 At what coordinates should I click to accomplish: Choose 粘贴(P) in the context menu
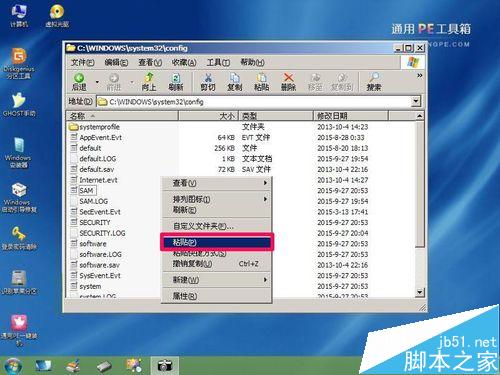coord(217,242)
